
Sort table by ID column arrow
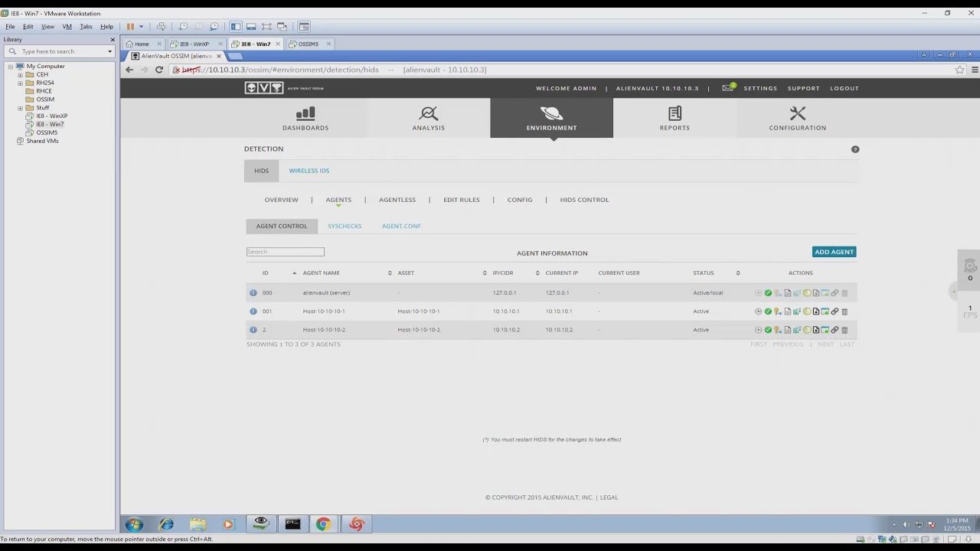[294, 273]
